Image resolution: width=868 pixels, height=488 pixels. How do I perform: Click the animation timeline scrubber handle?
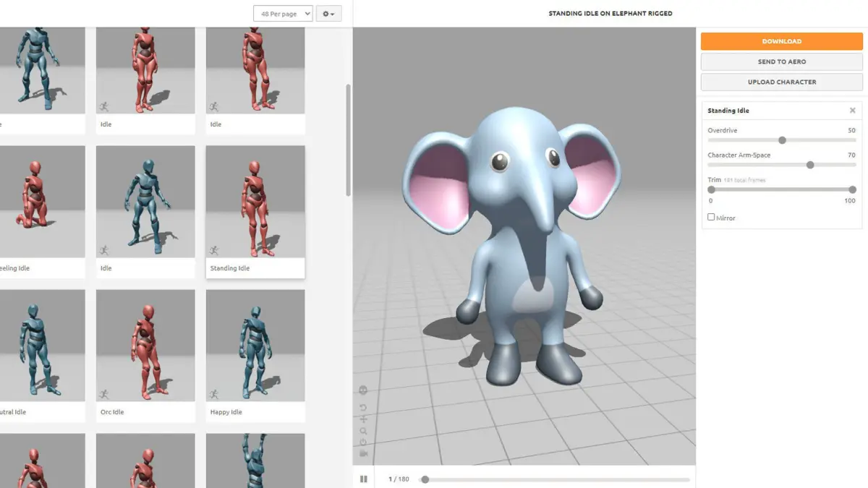(x=425, y=479)
